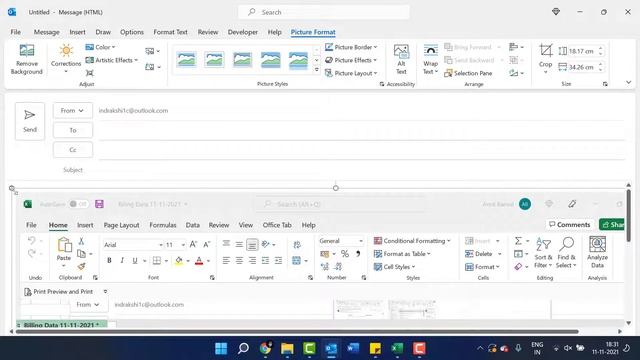Screen dimensions: 640x360
Task: Select the Picture Format tab
Action: (x=313, y=32)
